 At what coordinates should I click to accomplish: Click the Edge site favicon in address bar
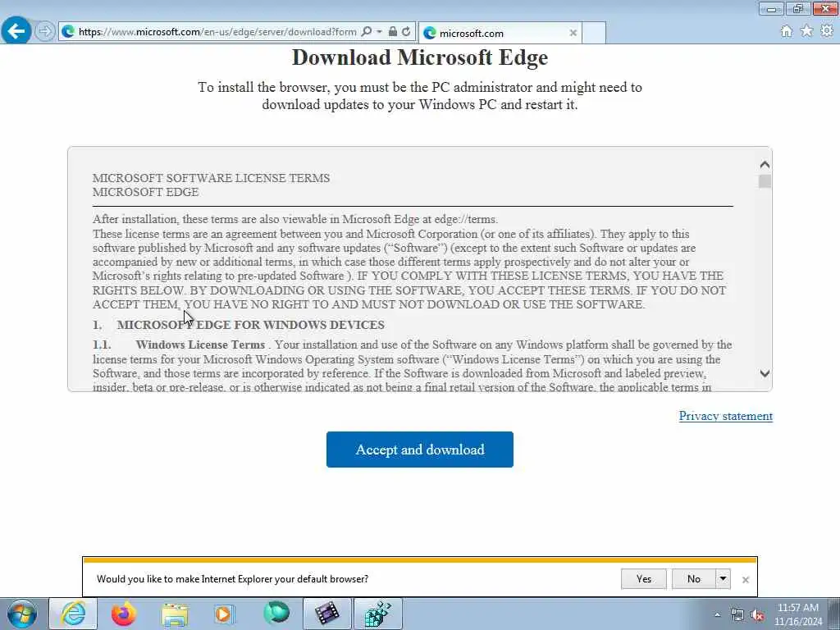pyautogui.click(x=68, y=32)
